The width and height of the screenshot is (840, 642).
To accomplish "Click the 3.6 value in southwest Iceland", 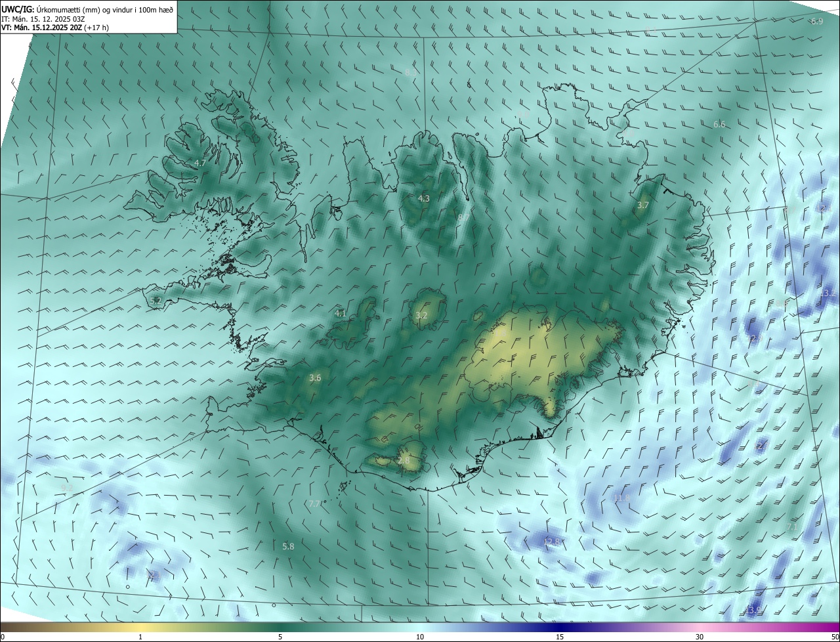I will tap(315, 378).
